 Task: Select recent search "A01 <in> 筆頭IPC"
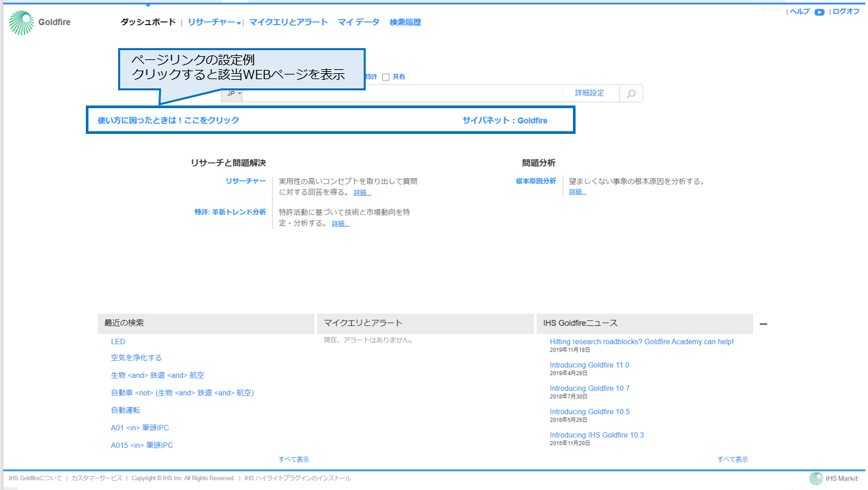click(x=140, y=428)
